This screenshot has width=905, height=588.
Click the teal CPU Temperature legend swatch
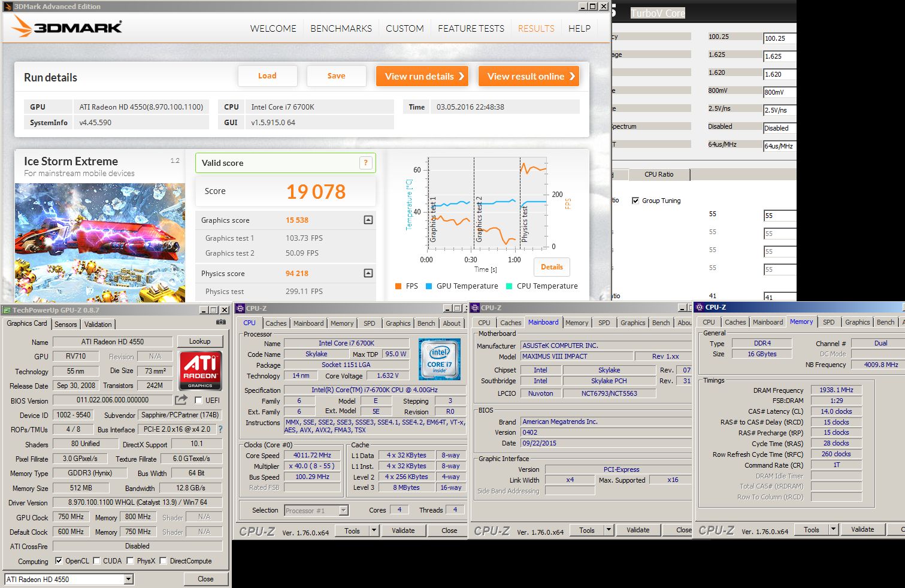(x=509, y=286)
